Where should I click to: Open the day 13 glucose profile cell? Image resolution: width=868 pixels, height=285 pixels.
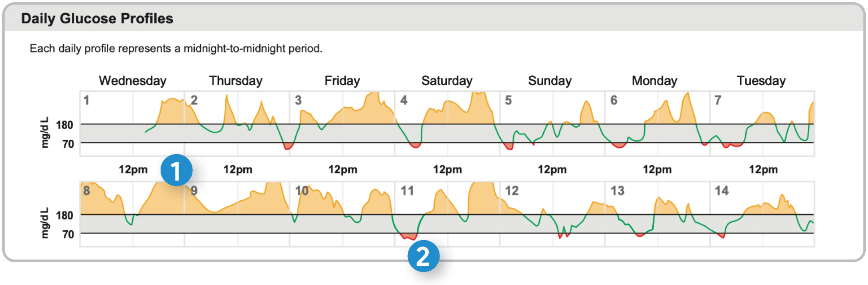click(x=657, y=214)
